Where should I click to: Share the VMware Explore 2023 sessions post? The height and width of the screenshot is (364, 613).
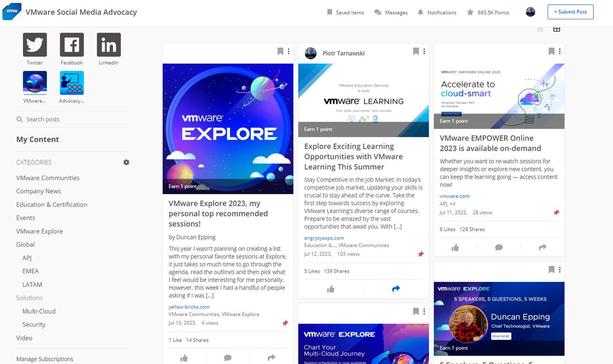pos(272,358)
